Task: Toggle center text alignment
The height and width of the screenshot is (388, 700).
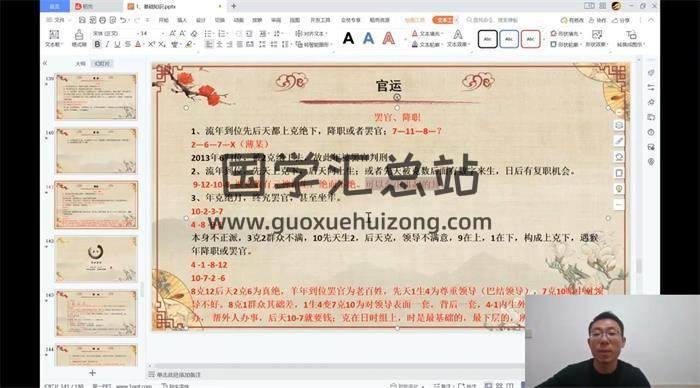Action: [219, 44]
